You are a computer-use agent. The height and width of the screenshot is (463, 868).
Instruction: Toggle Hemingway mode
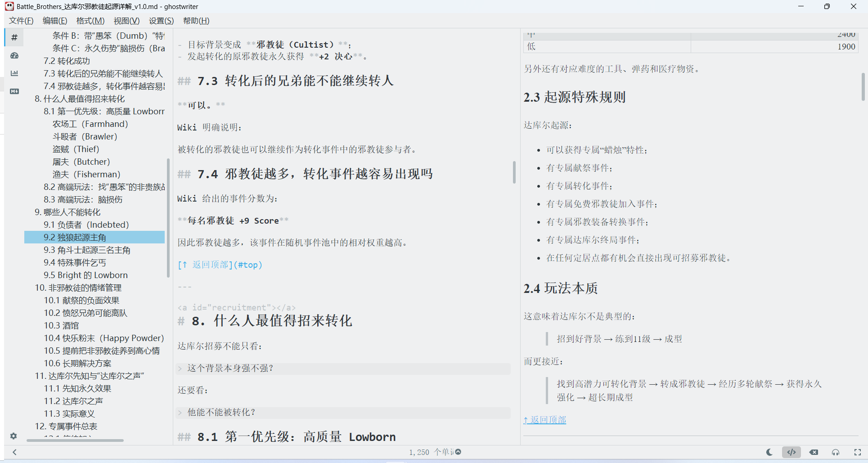pyautogui.click(x=814, y=452)
